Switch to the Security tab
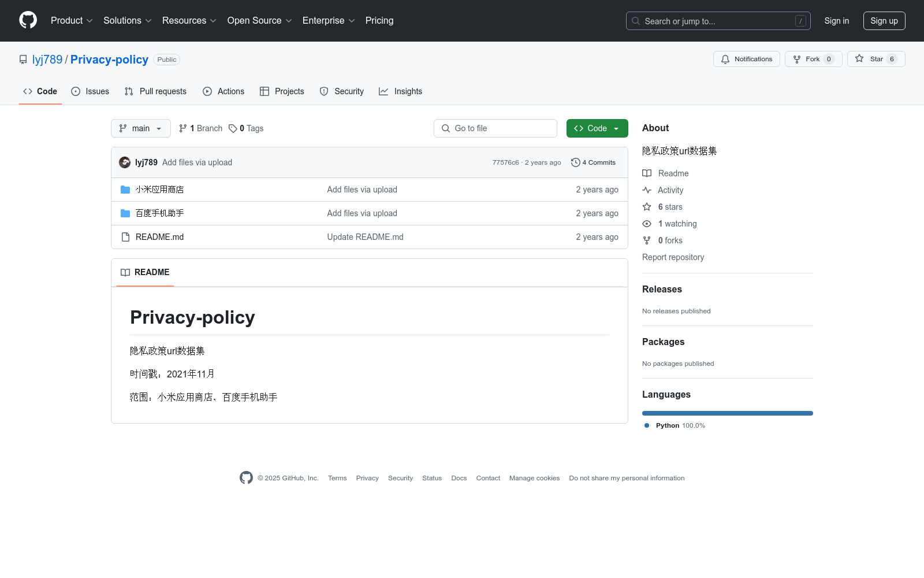Viewport: 924px width, 578px height. pos(342,91)
